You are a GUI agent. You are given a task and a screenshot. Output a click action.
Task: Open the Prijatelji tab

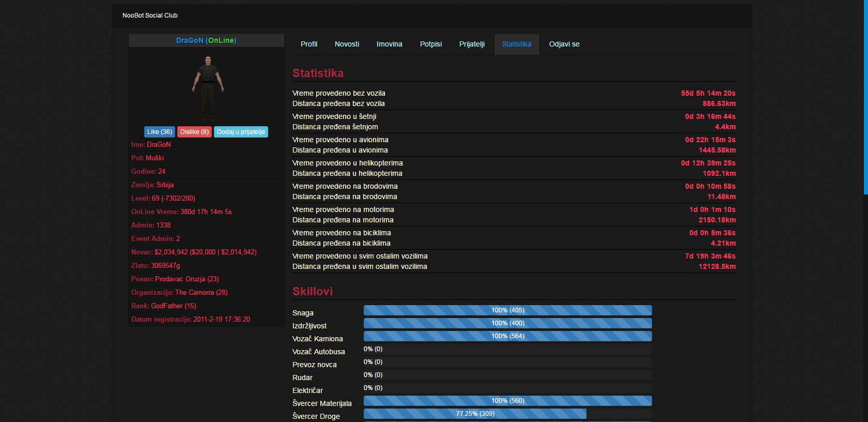(472, 44)
